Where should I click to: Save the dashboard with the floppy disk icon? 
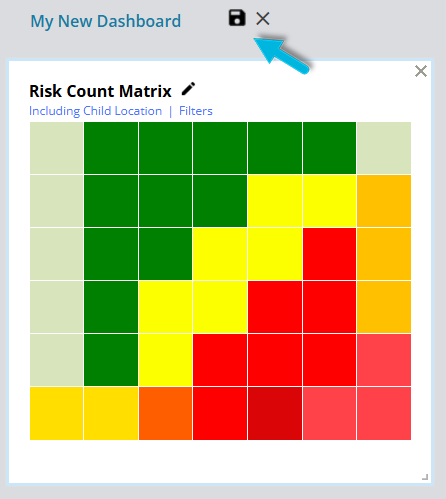coord(237,18)
